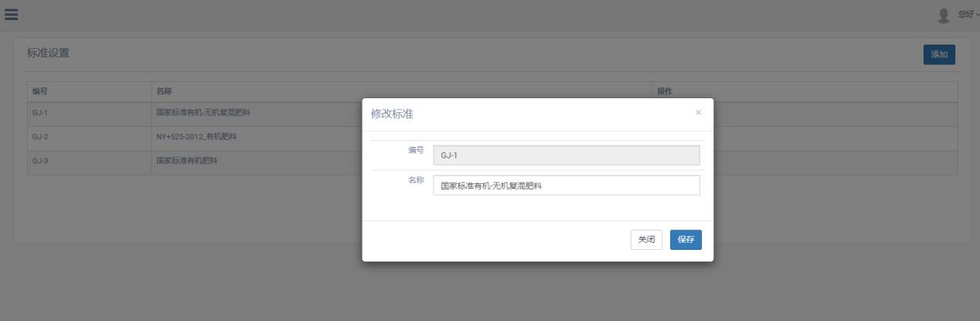Open the hamburger sidebar menu
Image resolution: width=980 pixels, height=321 pixels.
(12, 15)
